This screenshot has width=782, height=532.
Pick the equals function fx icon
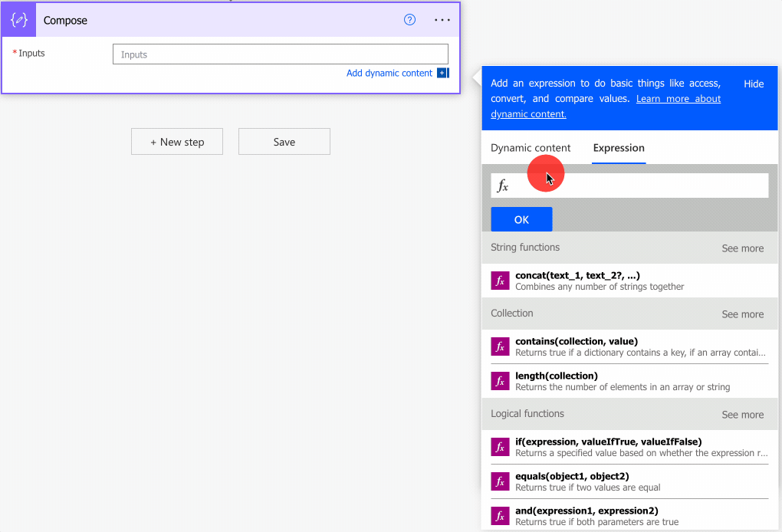pos(500,481)
